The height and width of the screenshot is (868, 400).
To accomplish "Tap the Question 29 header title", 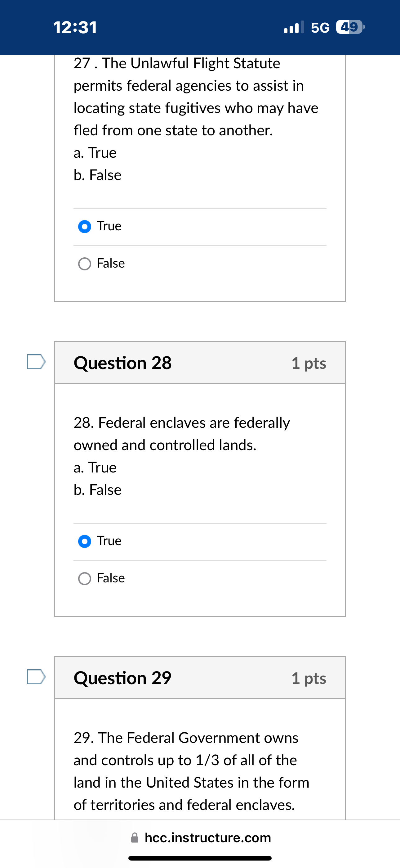I will pyautogui.click(x=122, y=678).
